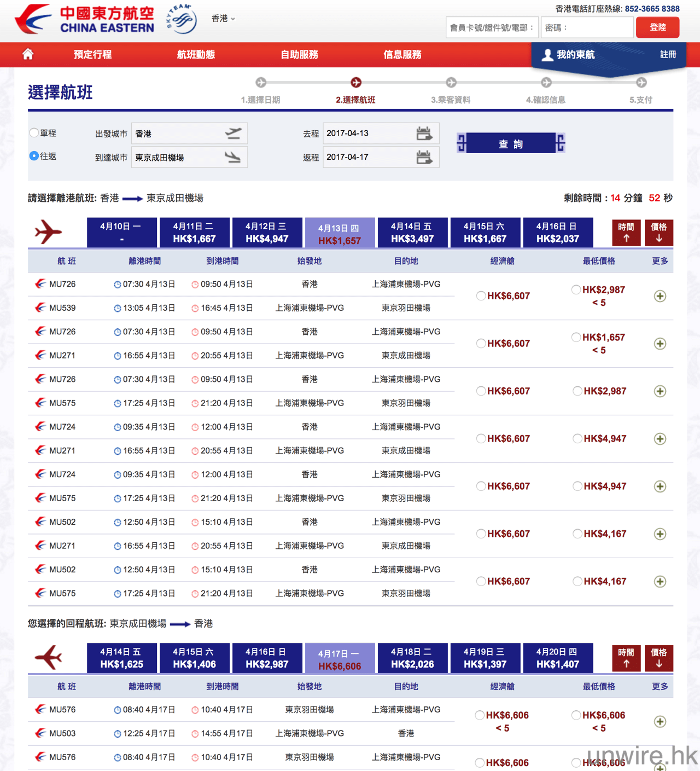
Task: Open the departure date calendar icon
Action: pos(424,134)
